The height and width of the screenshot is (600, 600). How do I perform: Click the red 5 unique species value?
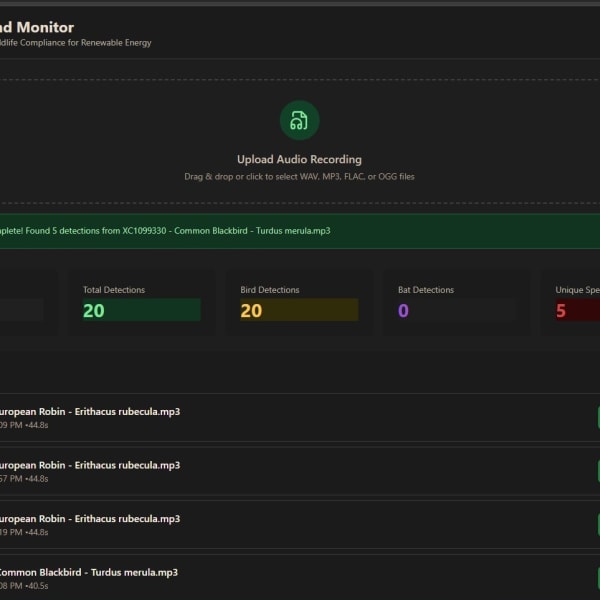click(561, 310)
